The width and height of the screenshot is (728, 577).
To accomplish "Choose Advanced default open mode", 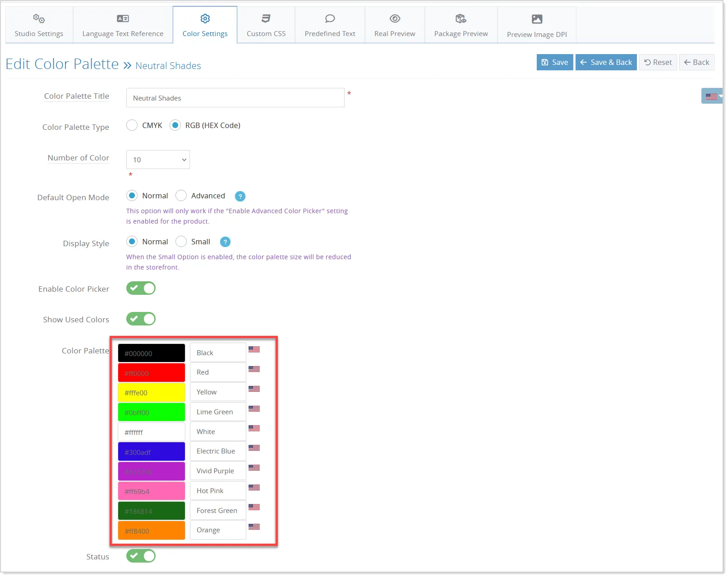I will [181, 196].
